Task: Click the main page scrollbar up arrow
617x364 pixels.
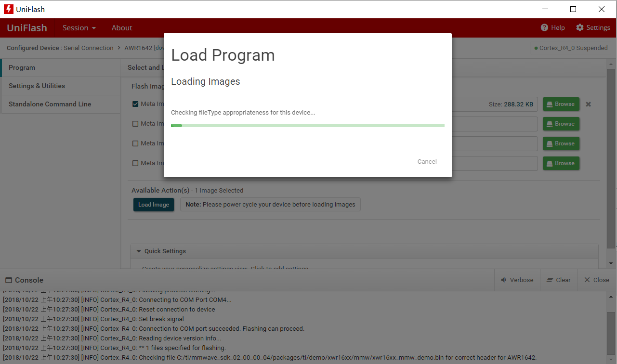Action: click(611, 64)
